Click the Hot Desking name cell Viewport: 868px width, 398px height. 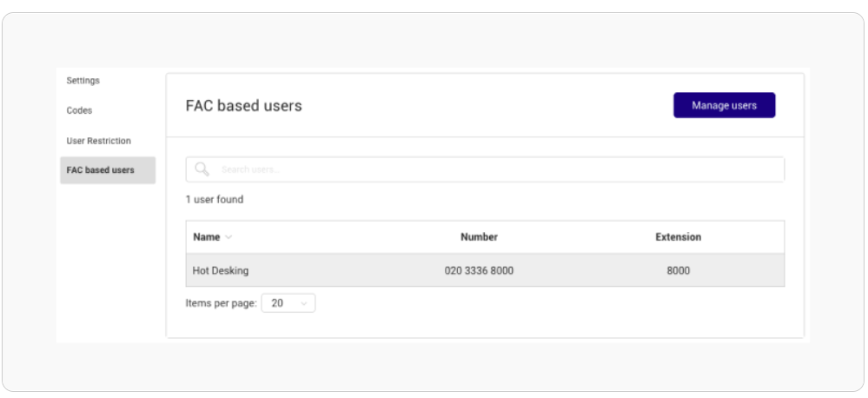tap(221, 270)
